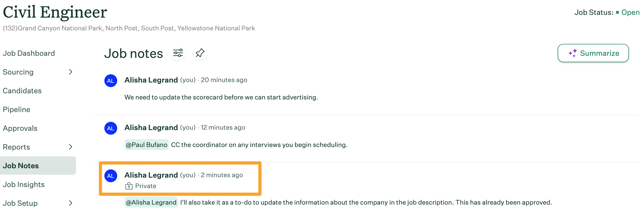Go to the Pipeline tab
Image resolution: width=644 pixels, height=219 pixels.
click(x=16, y=109)
